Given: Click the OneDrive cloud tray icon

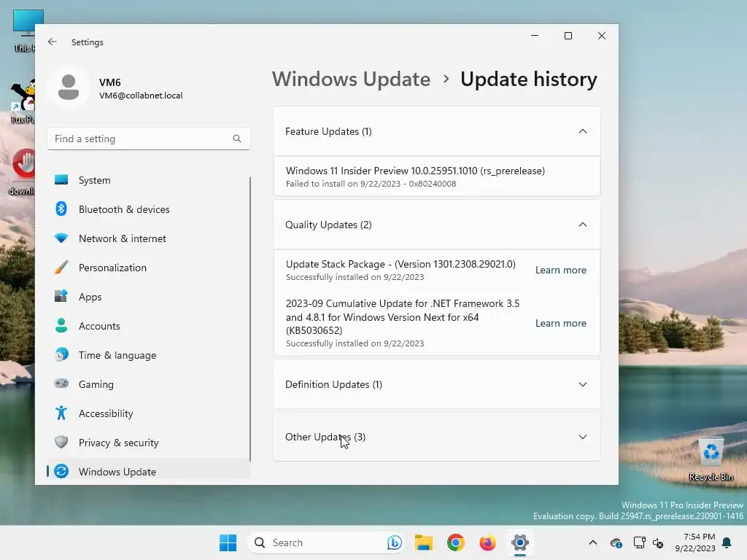Looking at the screenshot, I should 616,542.
